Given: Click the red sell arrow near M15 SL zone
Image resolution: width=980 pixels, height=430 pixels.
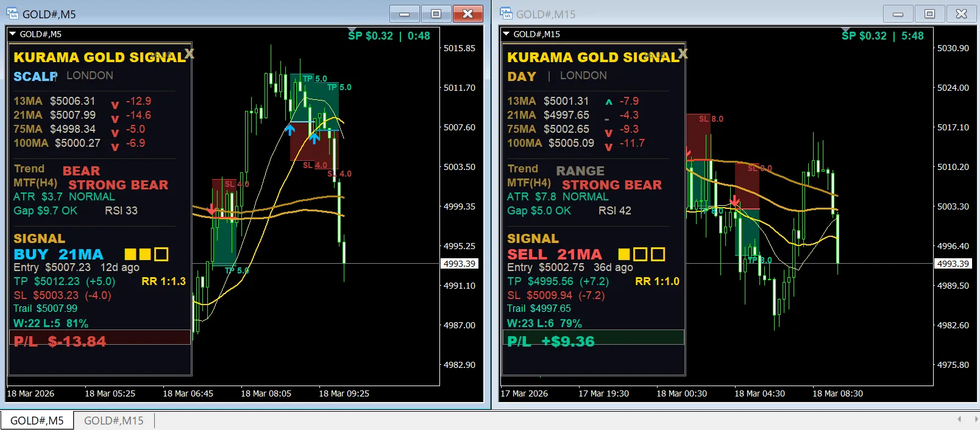Looking at the screenshot, I should [735, 200].
